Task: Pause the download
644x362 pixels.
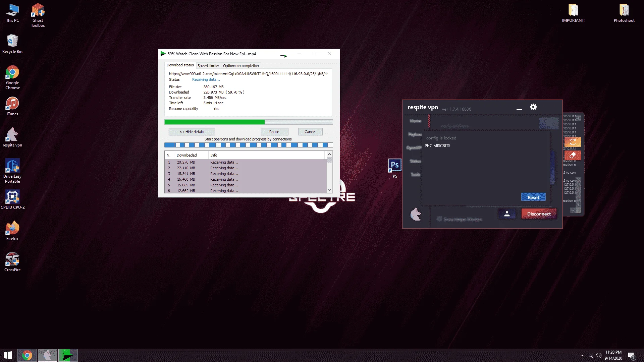Action: click(x=274, y=132)
